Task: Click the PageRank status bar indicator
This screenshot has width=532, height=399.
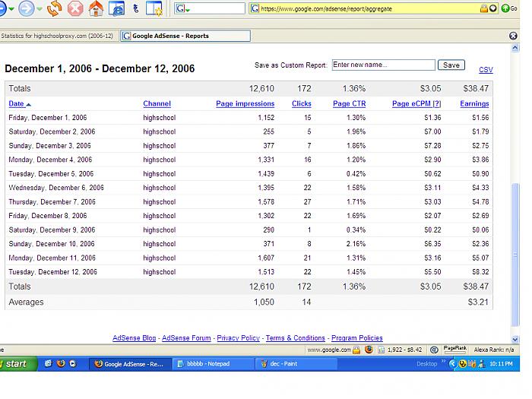Action: [455, 350]
